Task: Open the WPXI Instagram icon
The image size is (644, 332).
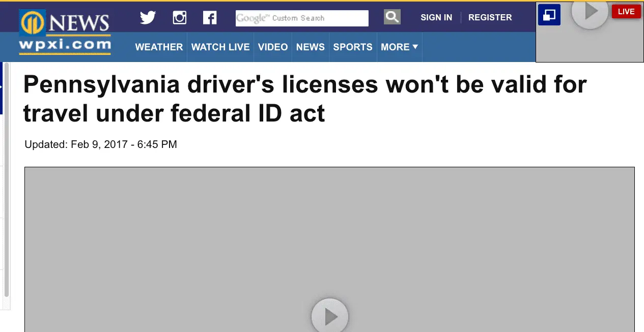Action: point(180,18)
